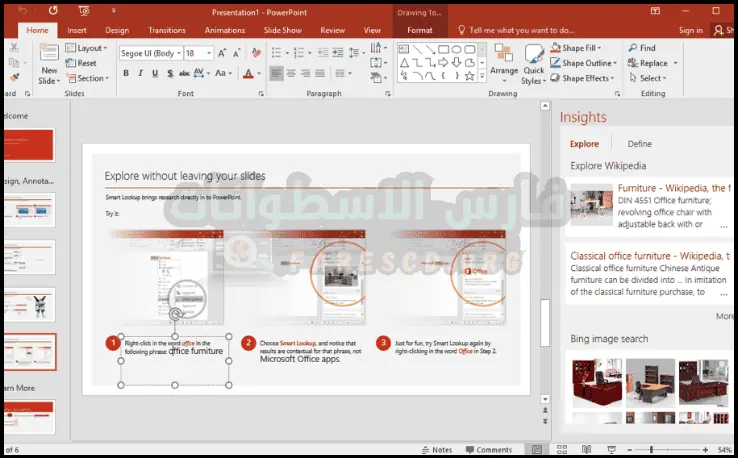Open Character Spacing dropdown
Image resolution: width=738 pixels, height=458 pixels.
pyautogui.click(x=201, y=73)
